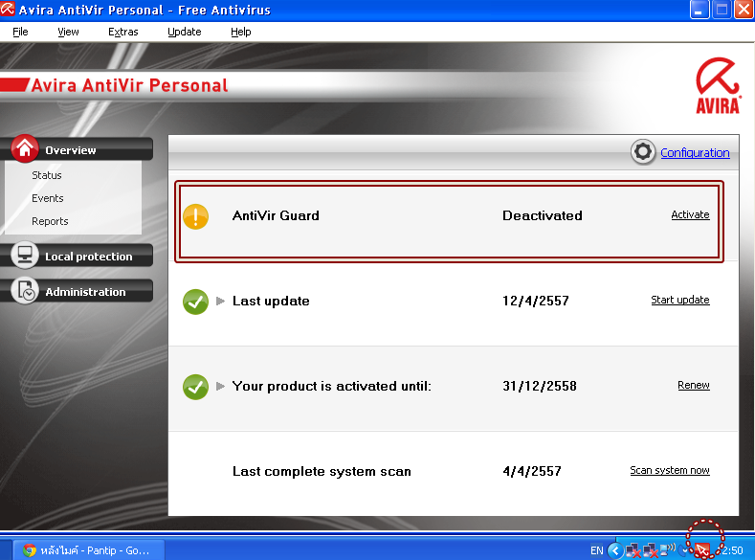Expand the Last update details arrow
Image resolution: width=755 pixels, height=560 pixels.
(220, 301)
